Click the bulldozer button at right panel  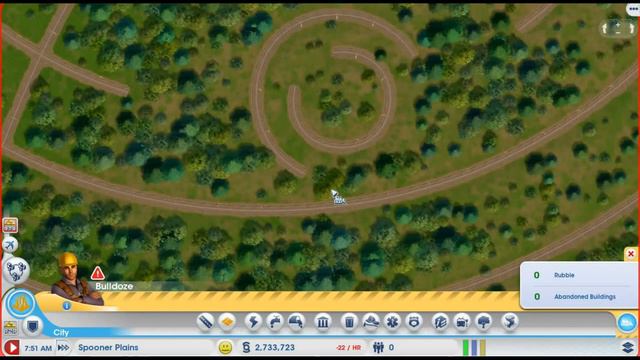coord(627,323)
